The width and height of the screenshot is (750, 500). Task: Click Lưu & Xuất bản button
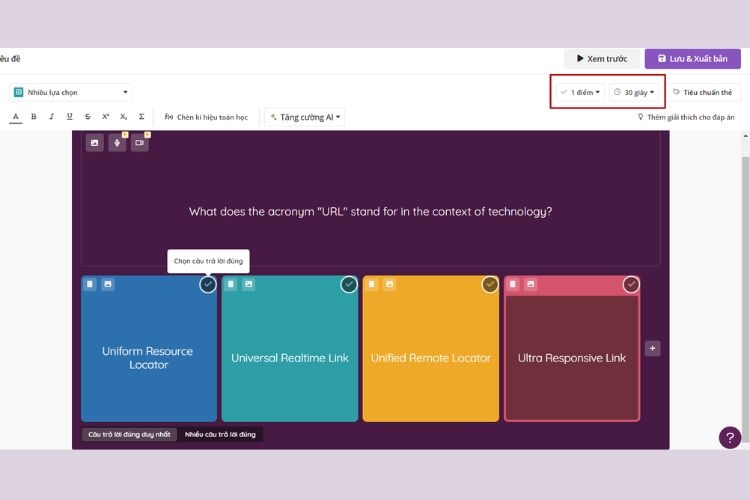pos(693,59)
